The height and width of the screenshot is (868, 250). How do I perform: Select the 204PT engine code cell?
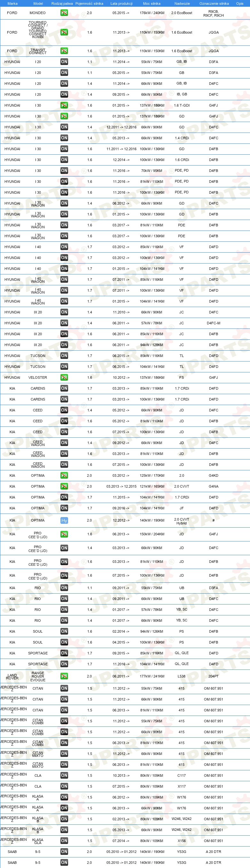click(x=213, y=676)
